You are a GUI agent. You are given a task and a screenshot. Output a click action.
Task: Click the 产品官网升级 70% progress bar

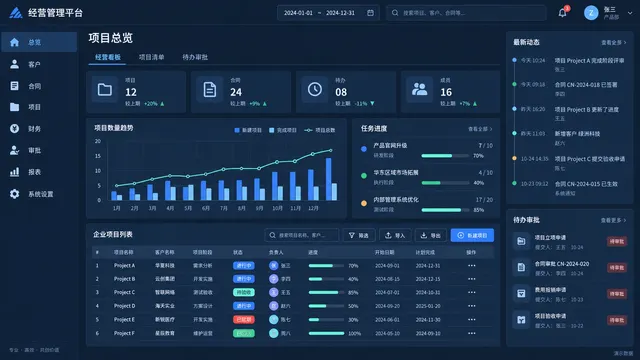click(445, 156)
